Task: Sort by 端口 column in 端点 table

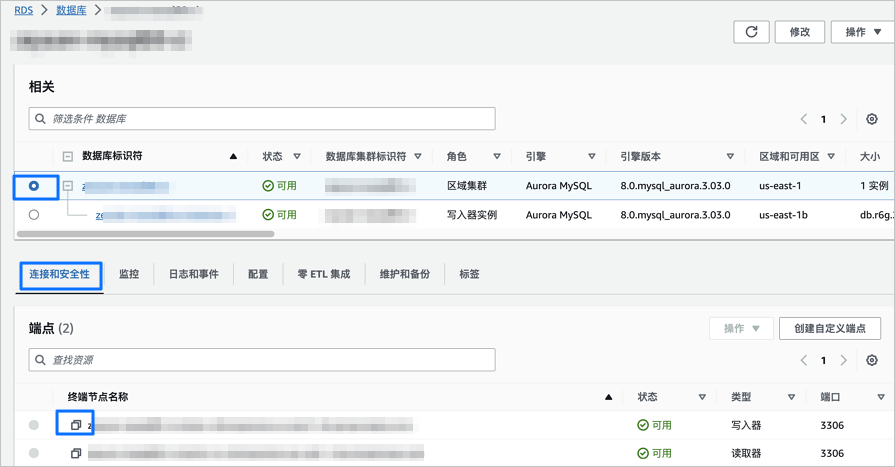Action: 881,397
